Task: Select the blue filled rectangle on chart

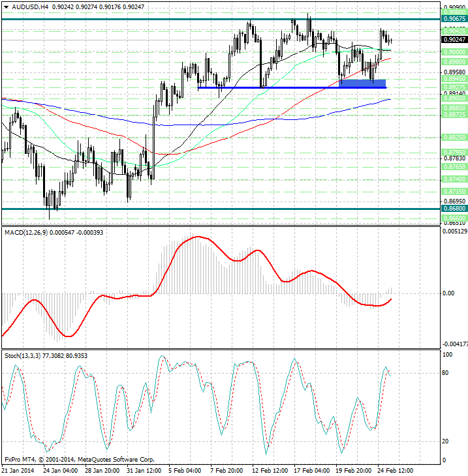Action: [362, 83]
